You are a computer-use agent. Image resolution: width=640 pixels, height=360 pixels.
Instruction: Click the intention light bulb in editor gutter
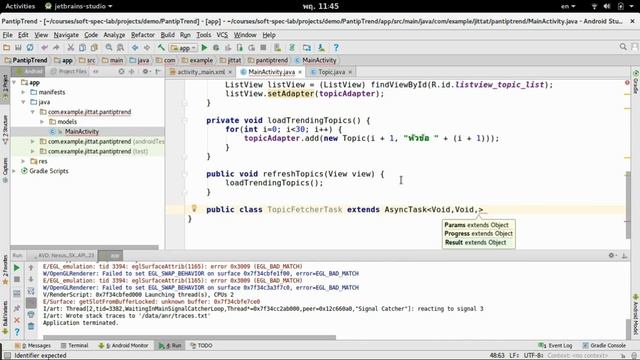194,209
